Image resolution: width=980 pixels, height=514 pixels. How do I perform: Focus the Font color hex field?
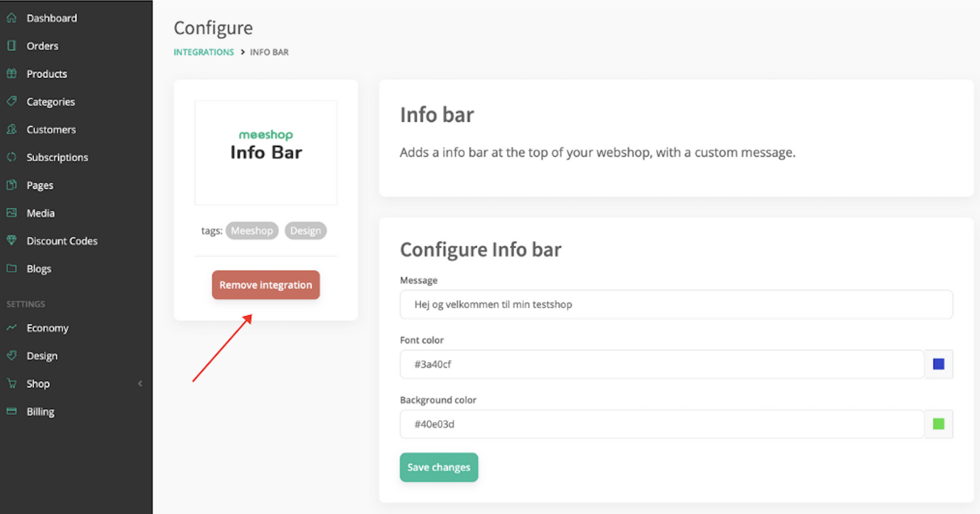coord(662,364)
